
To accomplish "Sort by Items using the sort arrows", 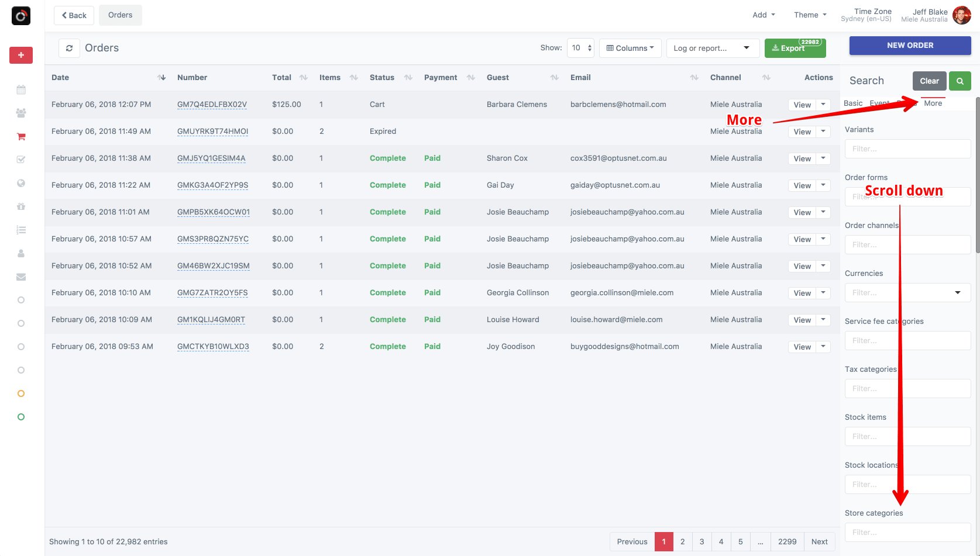I will click(x=354, y=77).
